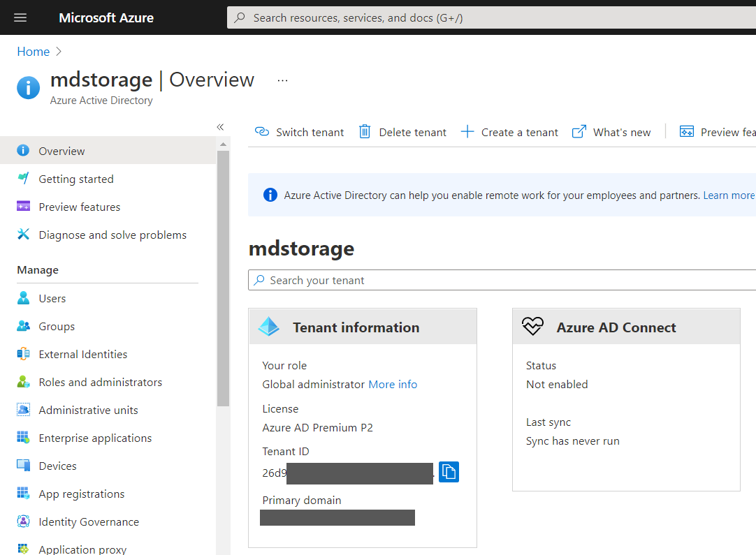Click the Azure AD Connect card header
Viewport: 756px width, 555px height.
(x=626, y=327)
